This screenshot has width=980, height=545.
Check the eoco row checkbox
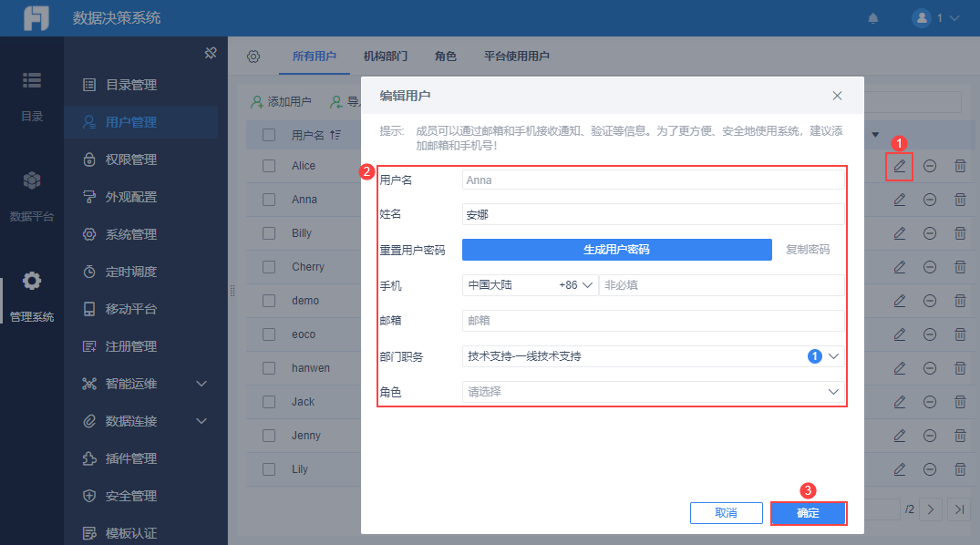tap(269, 334)
